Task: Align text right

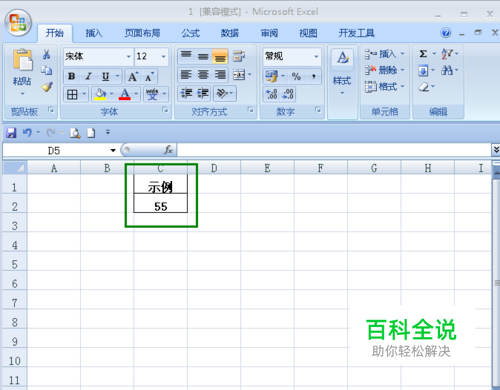Action: pyautogui.click(x=220, y=75)
